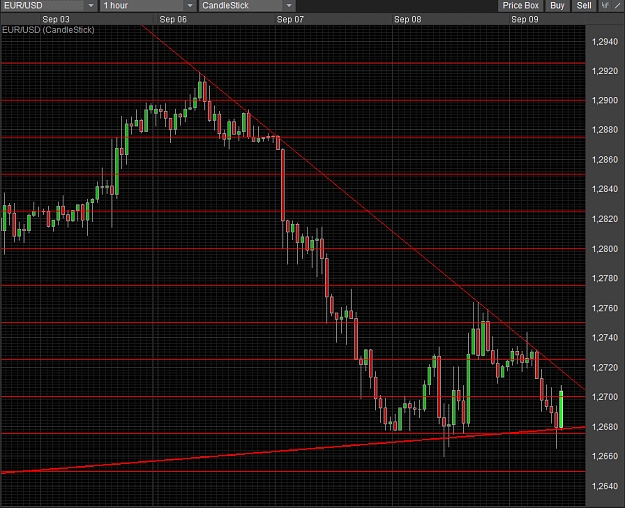
Task: Click the 1,2820 price axis label
Action: [605, 219]
